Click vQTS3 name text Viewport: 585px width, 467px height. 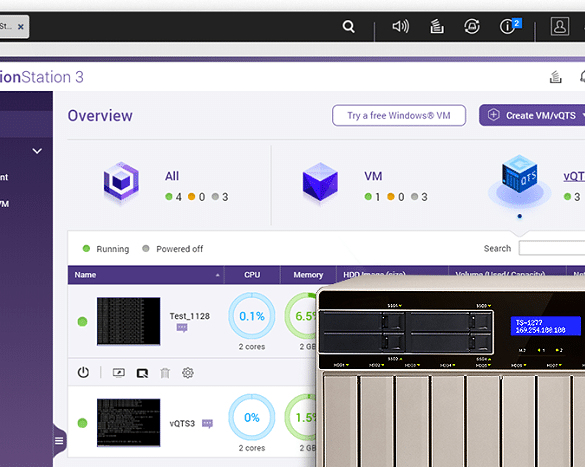coord(182,423)
